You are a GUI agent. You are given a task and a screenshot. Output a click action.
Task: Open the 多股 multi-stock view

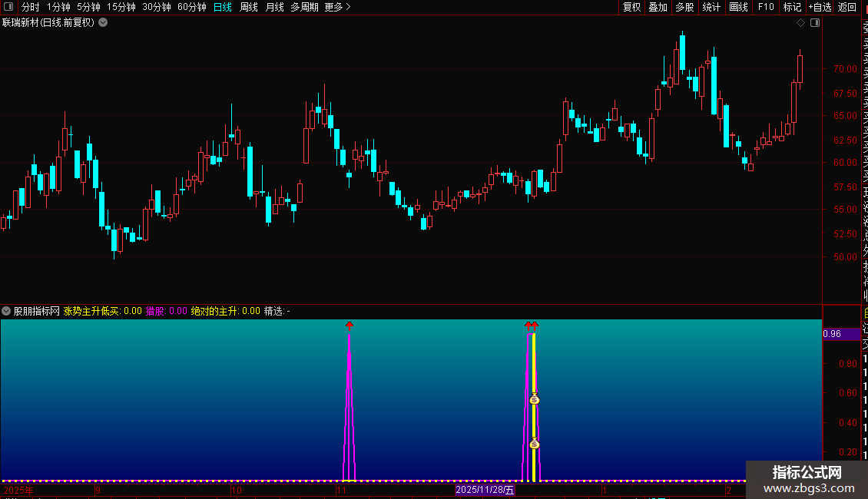684,7
